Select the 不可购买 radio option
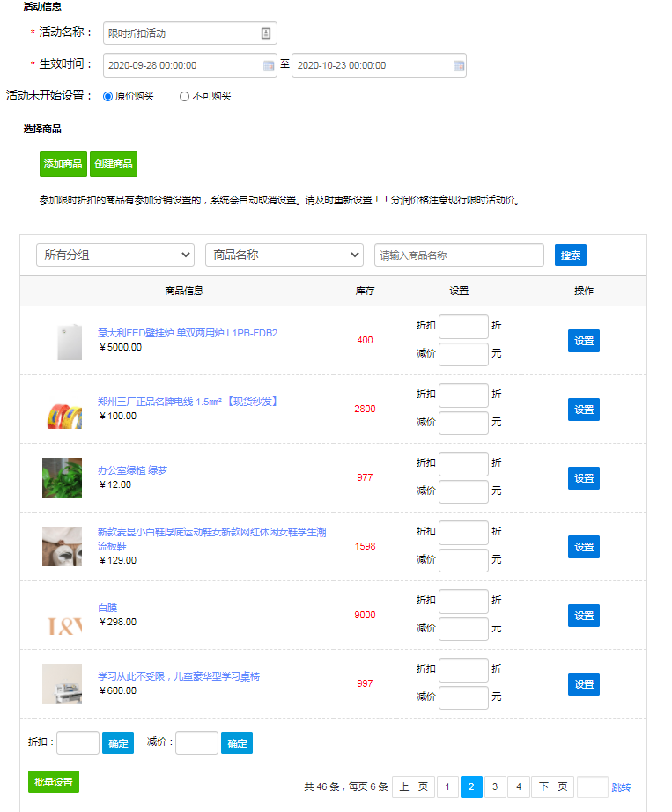The width and height of the screenshot is (672, 812). tap(184, 96)
